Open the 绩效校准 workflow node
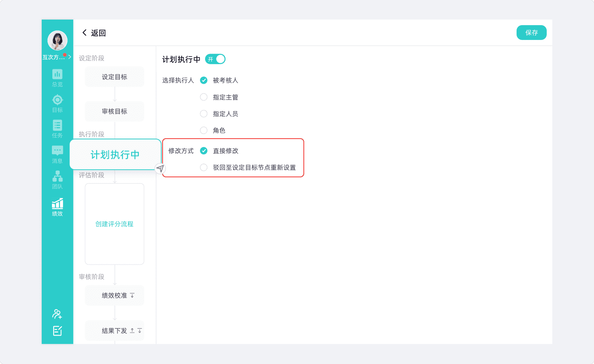Screen dimensions: 594x364 [x=114, y=295]
